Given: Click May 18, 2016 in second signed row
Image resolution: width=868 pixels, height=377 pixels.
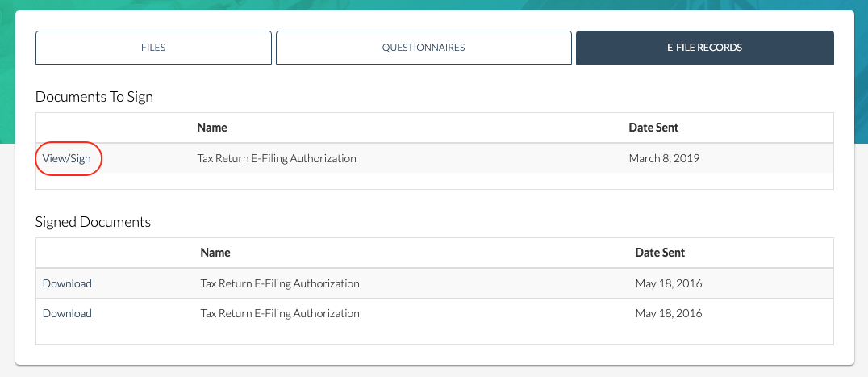Looking at the screenshot, I should (669, 313).
